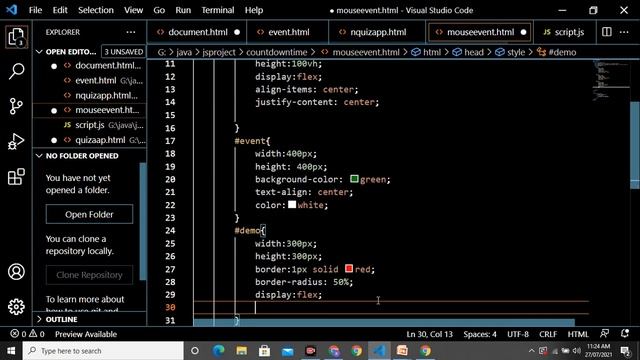Open white color swatch on line 22
This screenshot has width=640, height=360.
(292, 204)
